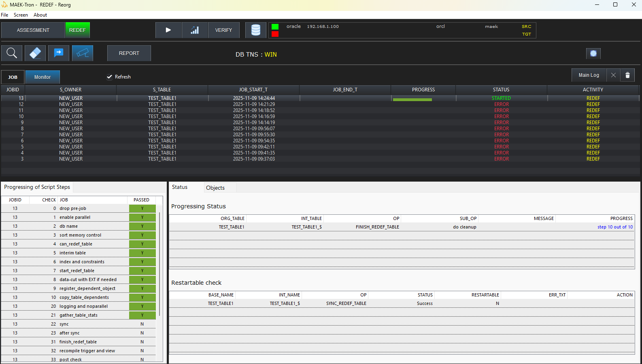Click the JOB_START_T column header

coord(253,90)
